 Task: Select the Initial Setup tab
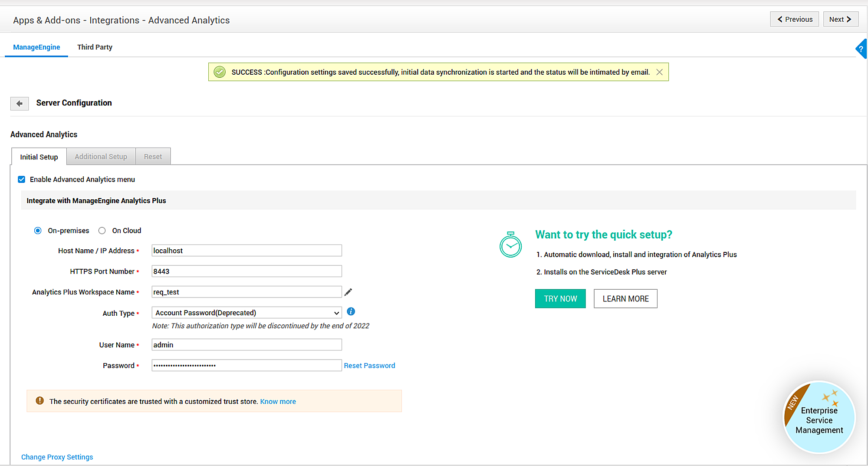[x=39, y=157]
